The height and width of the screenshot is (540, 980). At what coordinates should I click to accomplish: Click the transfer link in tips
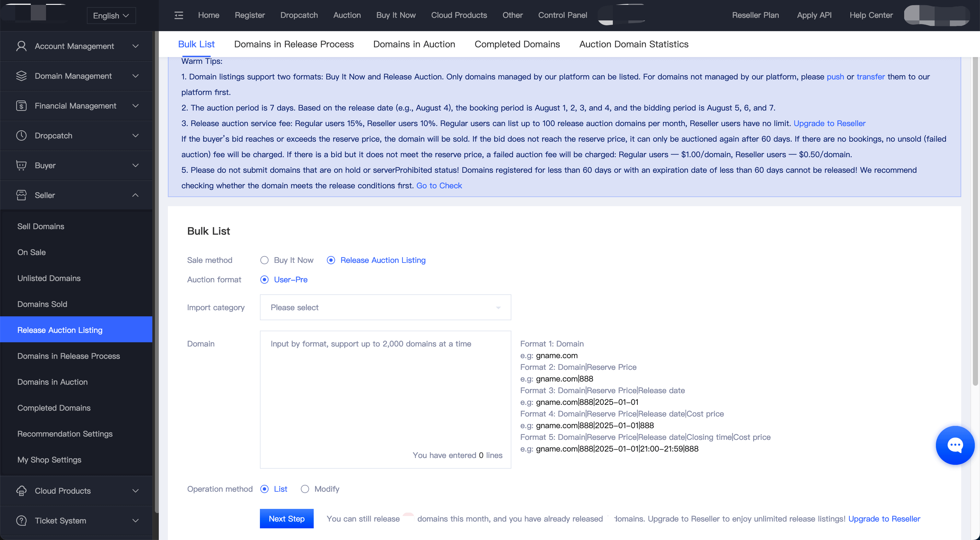pos(870,76)
